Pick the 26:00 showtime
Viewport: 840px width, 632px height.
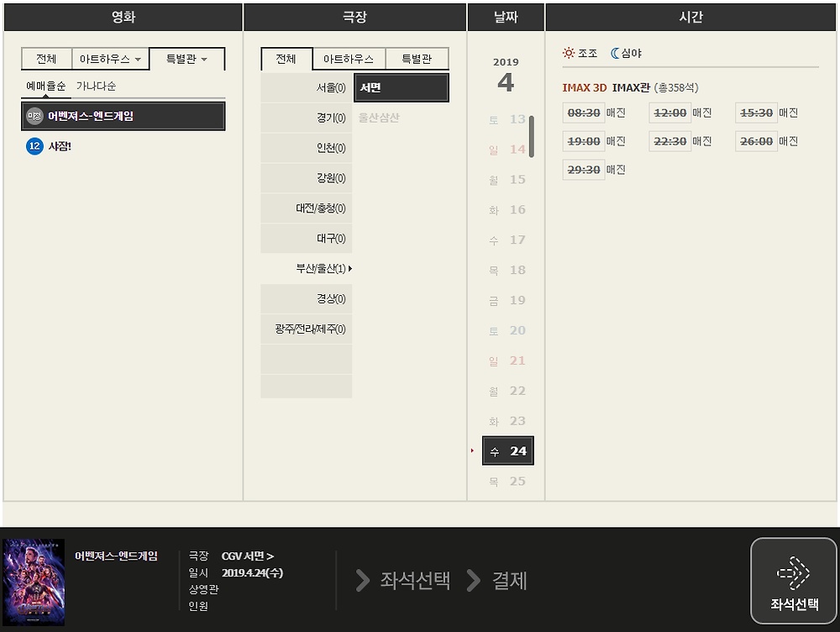756,141
